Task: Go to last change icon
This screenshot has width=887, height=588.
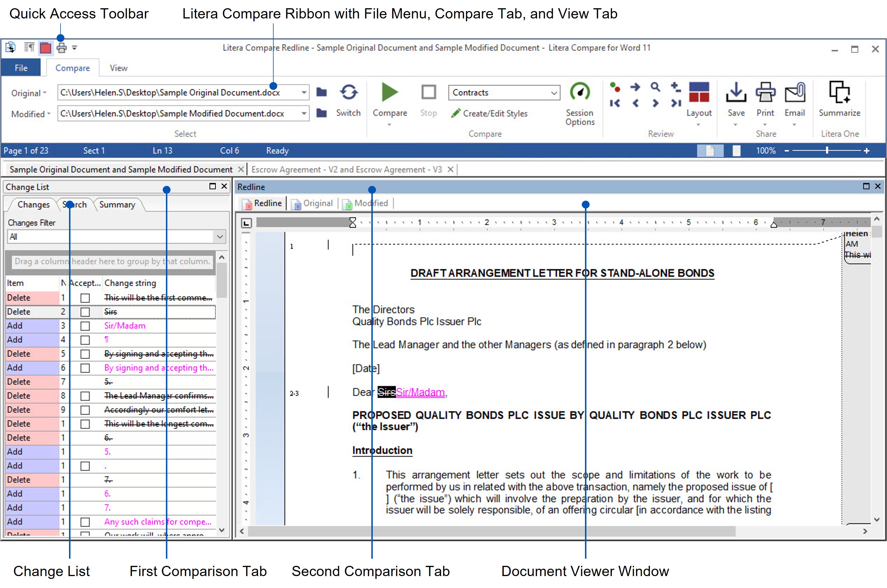Action: pos(676,103)
